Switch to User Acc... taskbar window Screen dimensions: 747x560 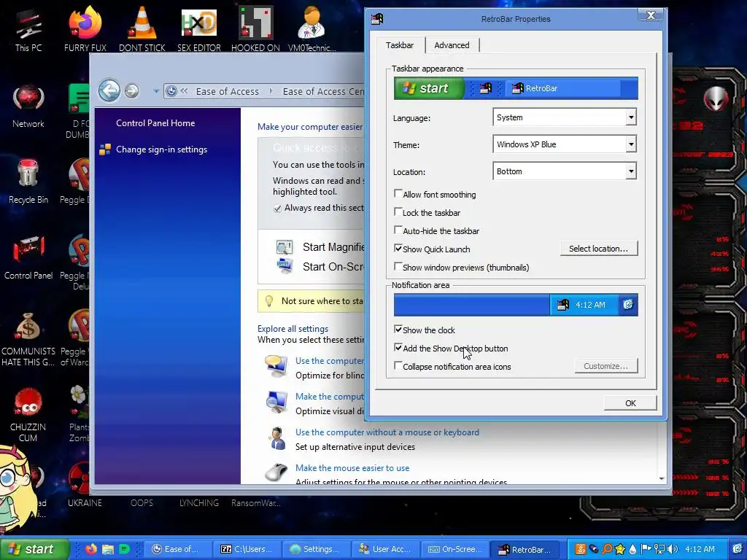[x=385, y=549]
